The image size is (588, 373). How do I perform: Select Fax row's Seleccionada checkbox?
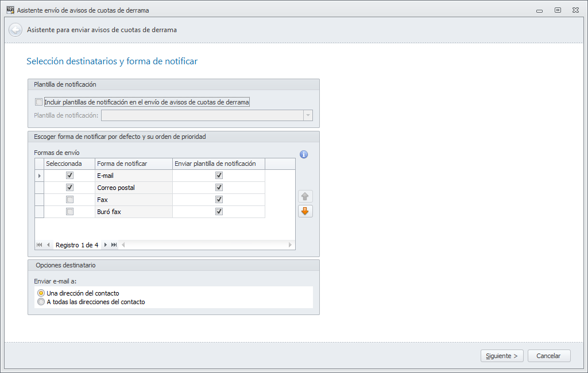tap(70, 200)
